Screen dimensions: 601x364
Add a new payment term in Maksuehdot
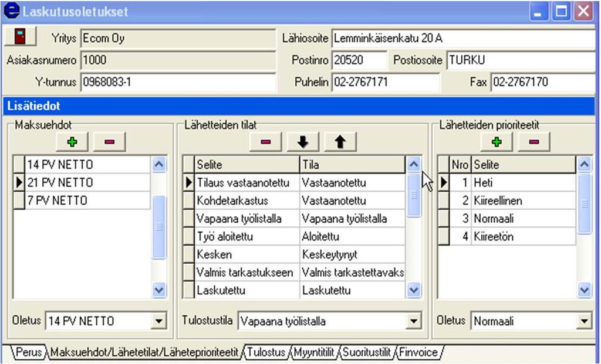(72, 142)
